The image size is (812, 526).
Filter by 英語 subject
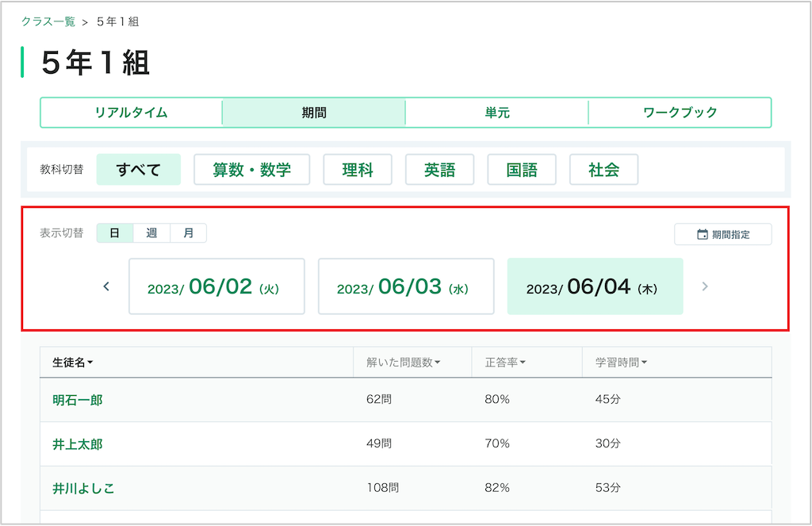pyautogui.click(x=439, y=170)
